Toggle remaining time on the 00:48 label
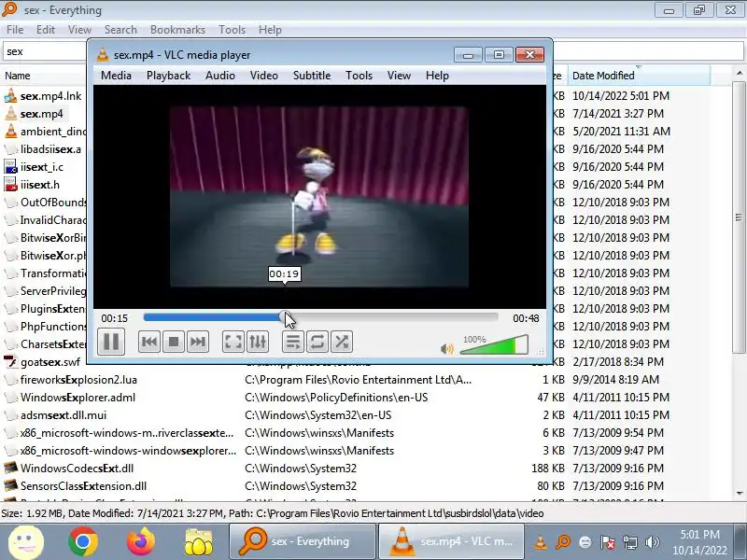Image resolution: width=747 pixels, height=560 pixels. click(x=526, y=318)
